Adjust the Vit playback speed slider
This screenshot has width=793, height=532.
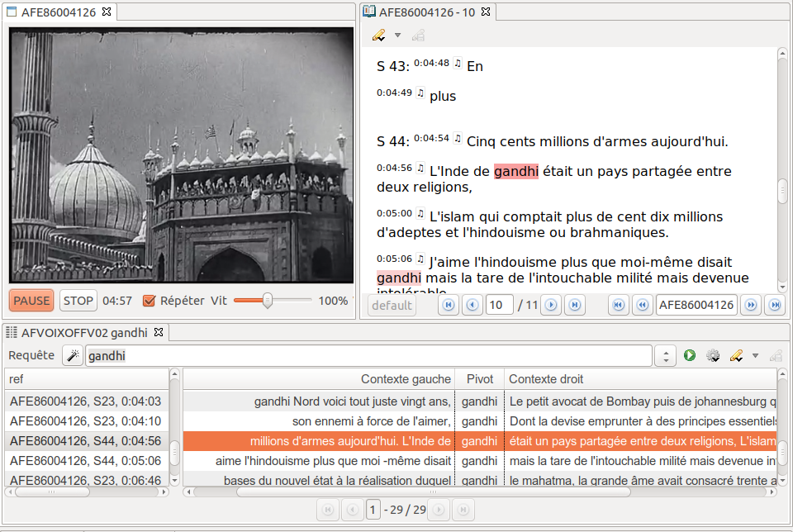268,301
